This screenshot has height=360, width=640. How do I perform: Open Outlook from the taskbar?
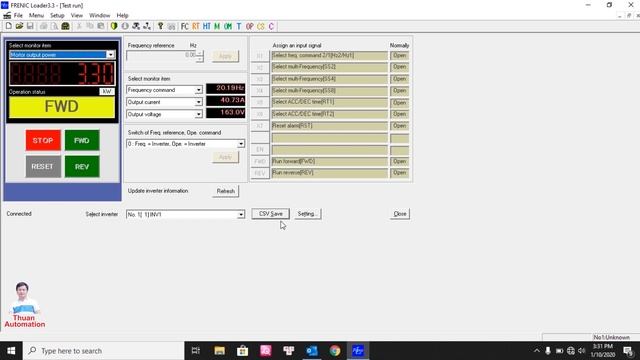[x=312, y=351]
